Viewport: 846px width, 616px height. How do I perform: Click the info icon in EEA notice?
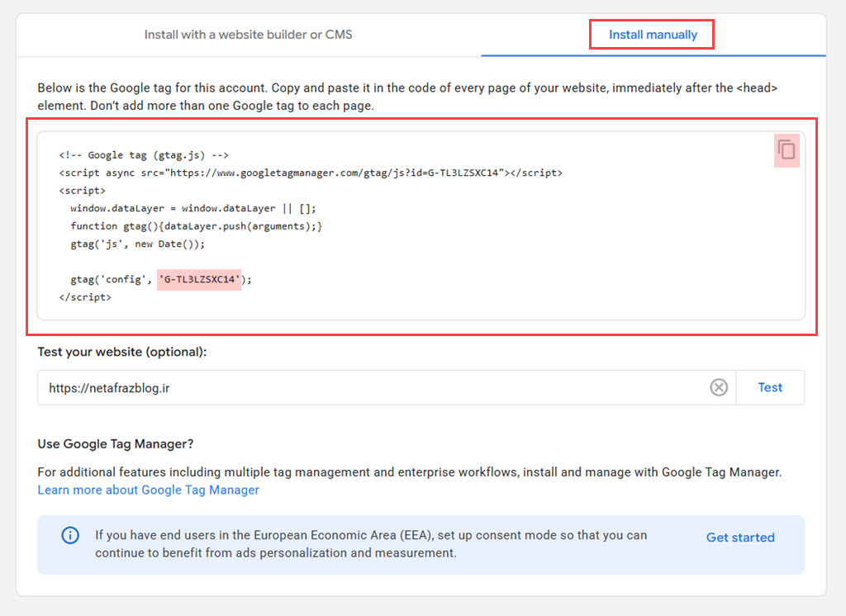coord(70,535)
